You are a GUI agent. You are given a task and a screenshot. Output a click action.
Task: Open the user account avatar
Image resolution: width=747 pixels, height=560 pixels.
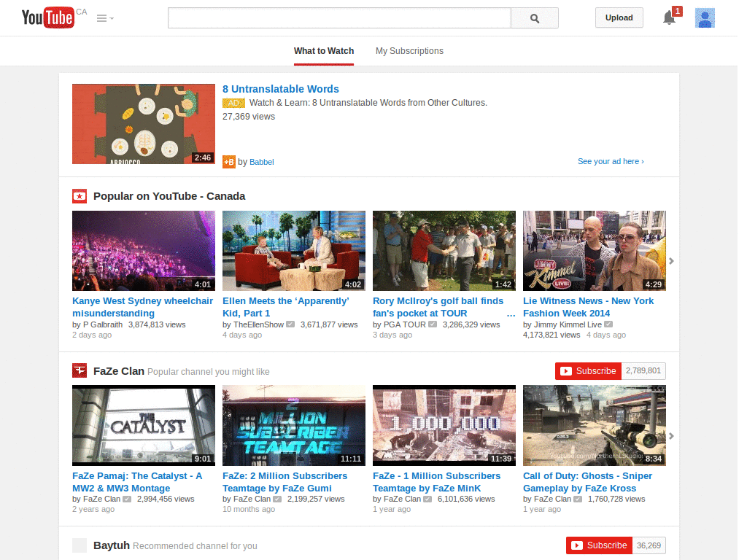(x=705, y=18)
